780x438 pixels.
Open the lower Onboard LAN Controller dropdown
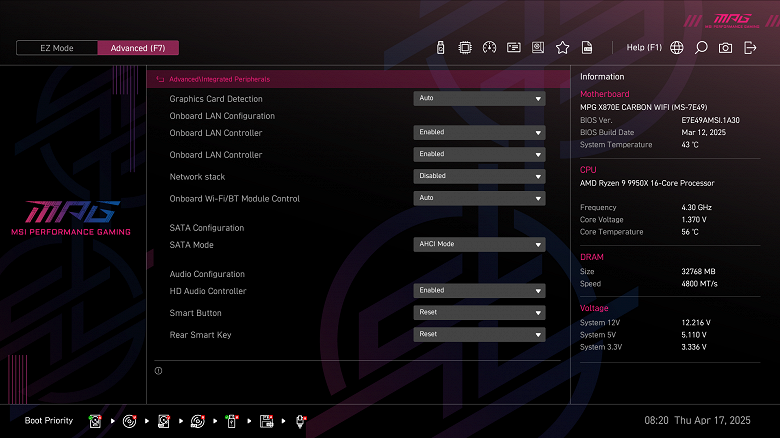[x=479, y=154]
